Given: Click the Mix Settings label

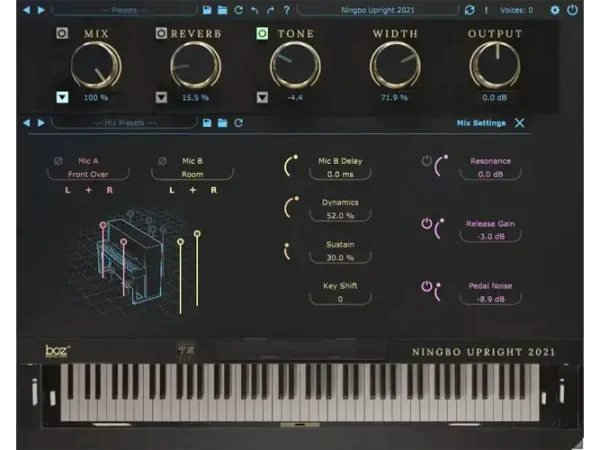Looking at the screenshot, I should click(x=481, y=123).
